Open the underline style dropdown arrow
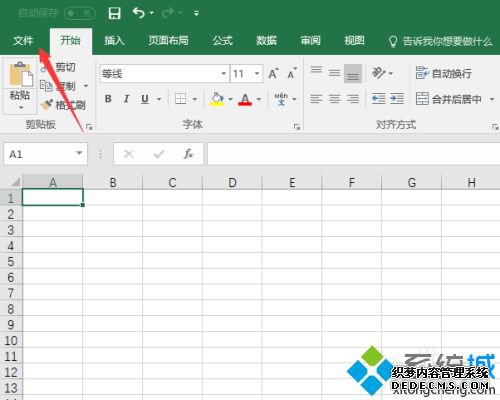Image resolution: width=500 pixels, height=400 pixels. click(159, 99)
